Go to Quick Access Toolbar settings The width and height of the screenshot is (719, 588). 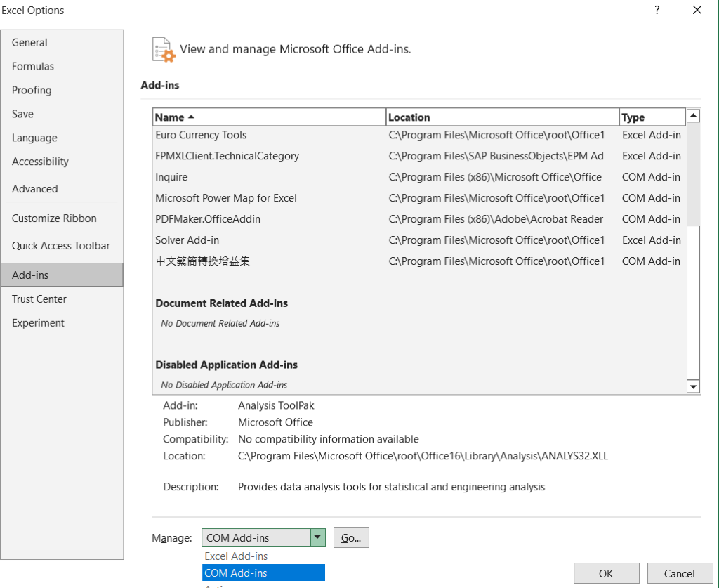[62, 246]
